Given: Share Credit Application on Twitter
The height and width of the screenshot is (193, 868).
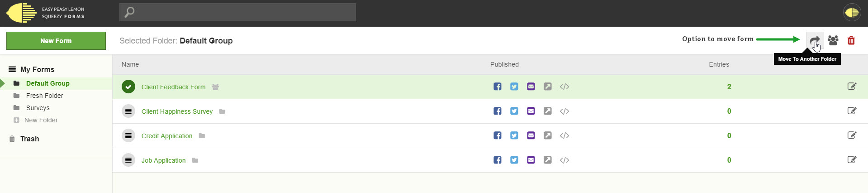Looking at the screenshot, I should pyautogui.click(x=514, y=135).
